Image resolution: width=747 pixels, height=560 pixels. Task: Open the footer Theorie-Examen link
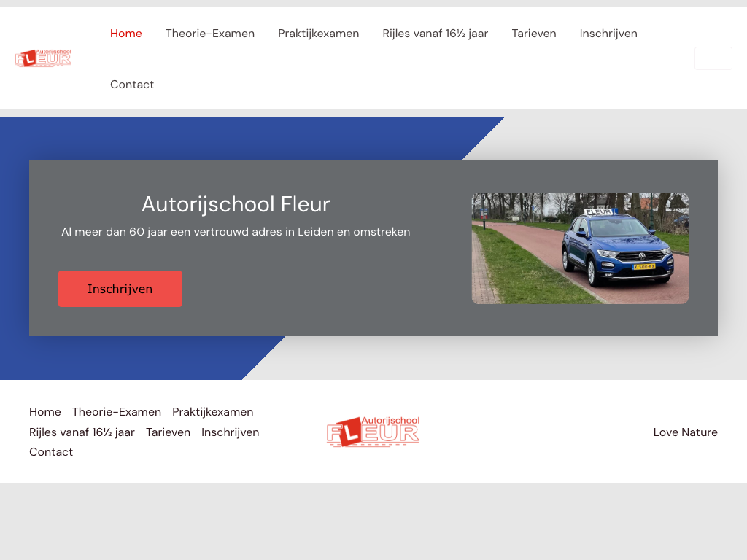[117, 412]
